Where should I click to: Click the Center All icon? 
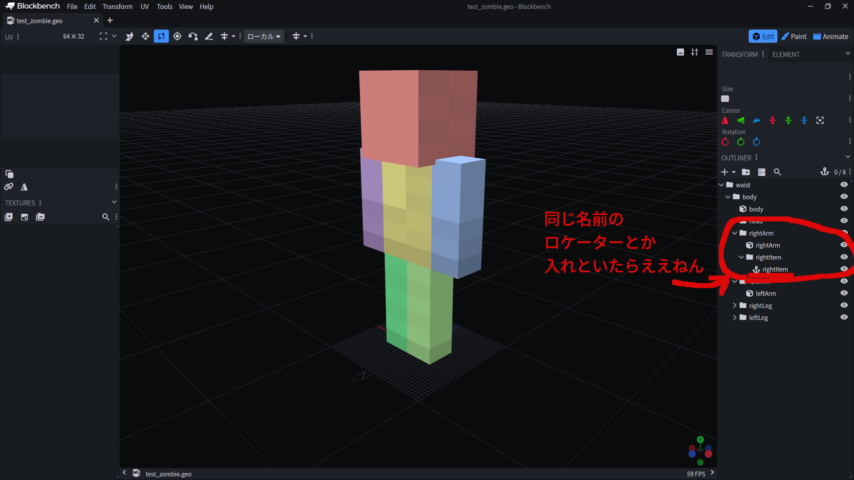click(820, 120)
